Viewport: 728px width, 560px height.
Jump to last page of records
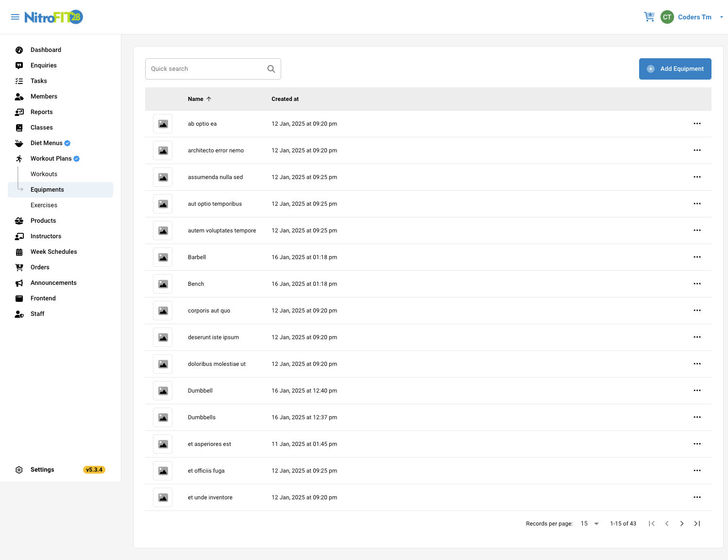coord(697,524)
